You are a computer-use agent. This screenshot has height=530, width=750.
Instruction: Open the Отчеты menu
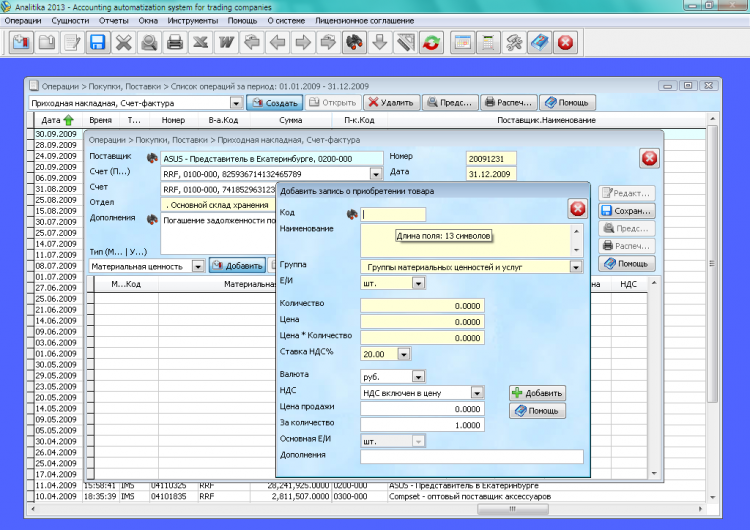(x=114, y=21)
